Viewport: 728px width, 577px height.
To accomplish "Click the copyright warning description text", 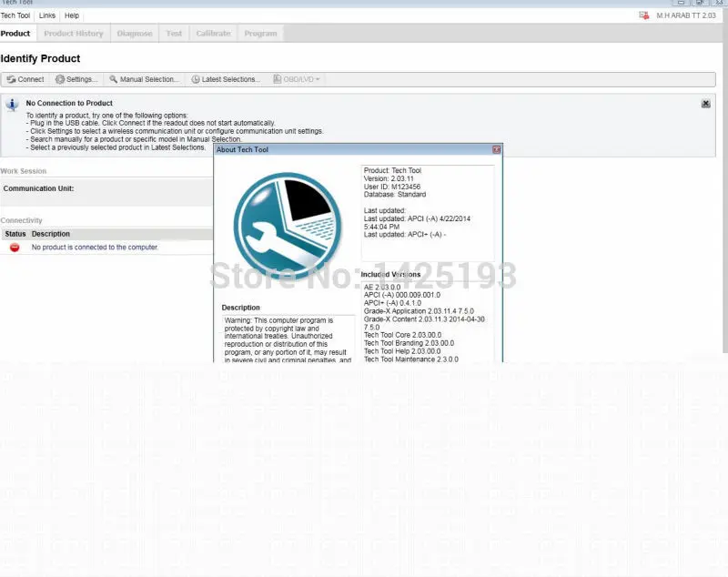I will pyautogui.click(x=288, y=339).
